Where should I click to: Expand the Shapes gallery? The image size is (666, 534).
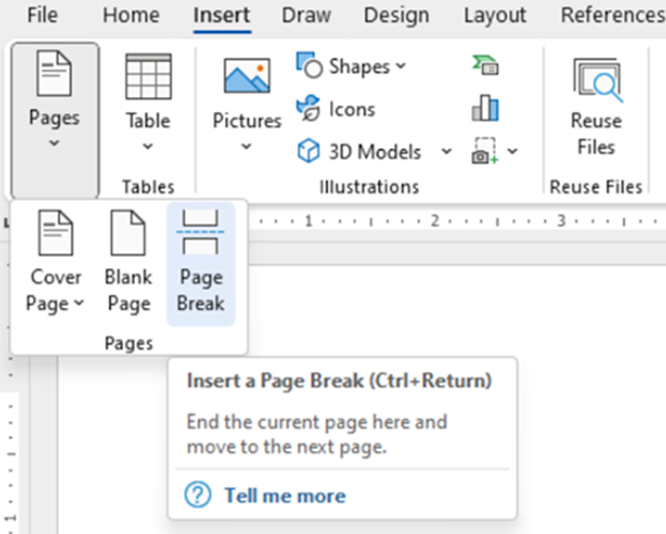351,66
